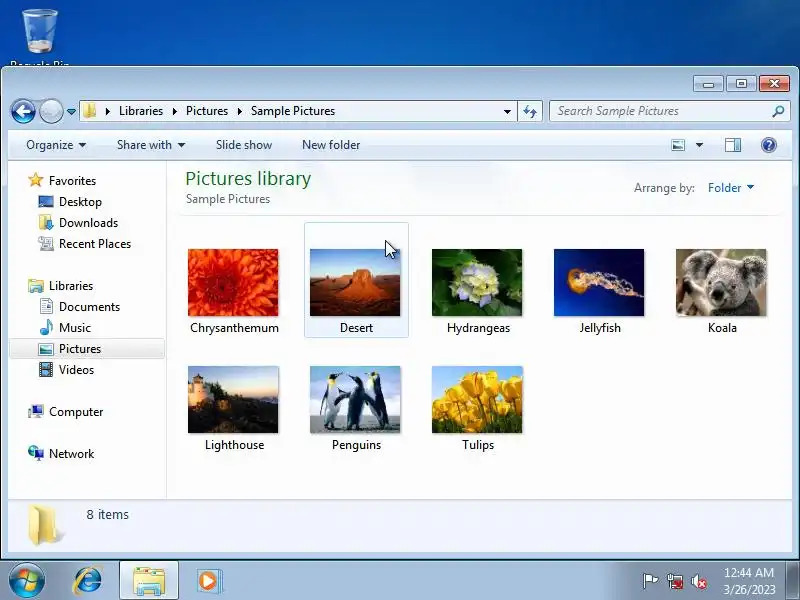Image resolution: width=800 pixels, height=600 pixels.
Task: Click the Favorites star icon
Action: [36, 180]
